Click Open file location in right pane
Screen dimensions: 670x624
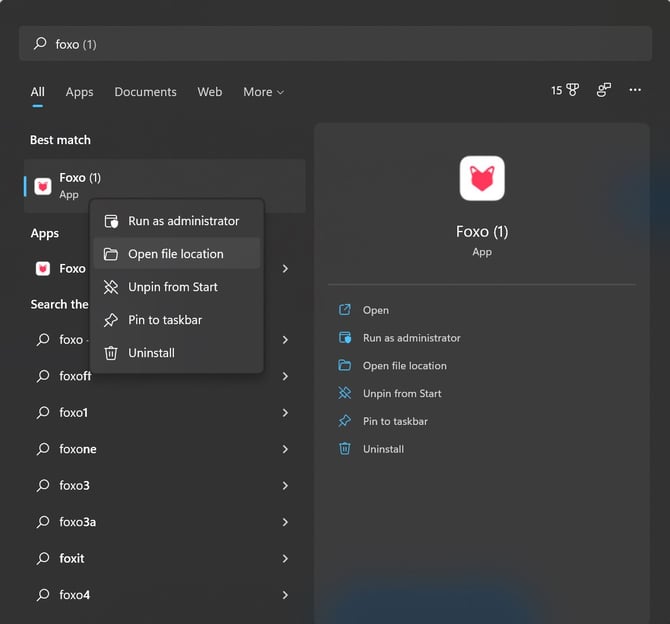coord(405,365)
